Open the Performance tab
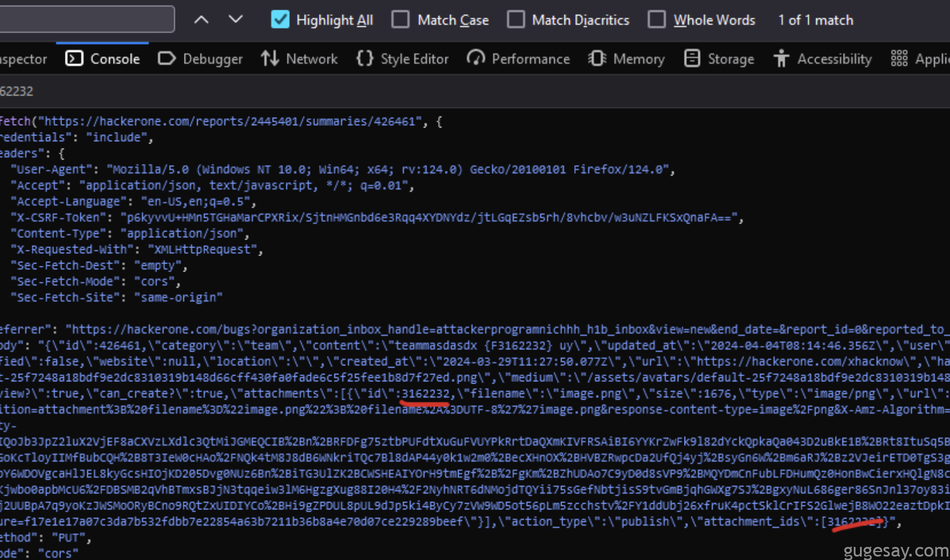 [518, 59]
